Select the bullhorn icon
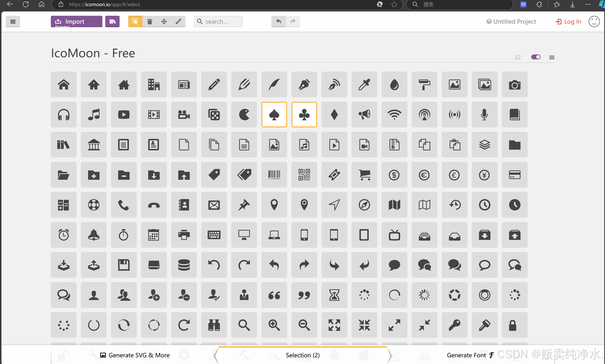 coord(364,115)
